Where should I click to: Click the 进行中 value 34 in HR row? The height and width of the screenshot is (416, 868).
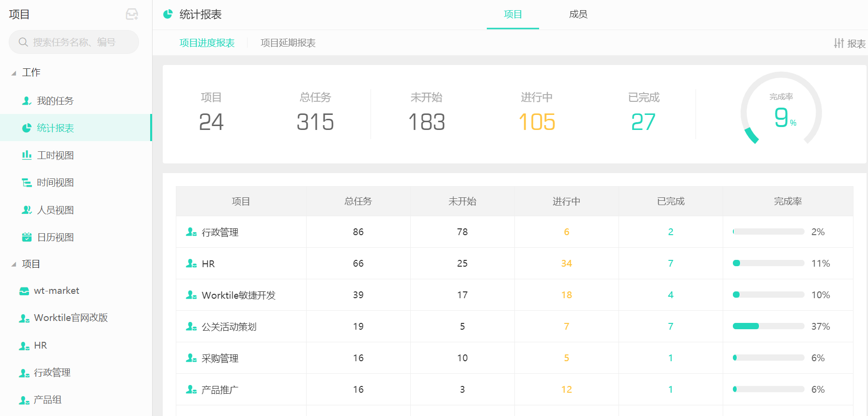tap(566, 263)
